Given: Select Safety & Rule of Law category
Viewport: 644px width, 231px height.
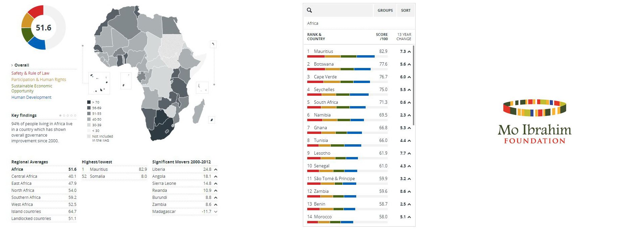Looking at the screenshot, I should tap(30, 73).
